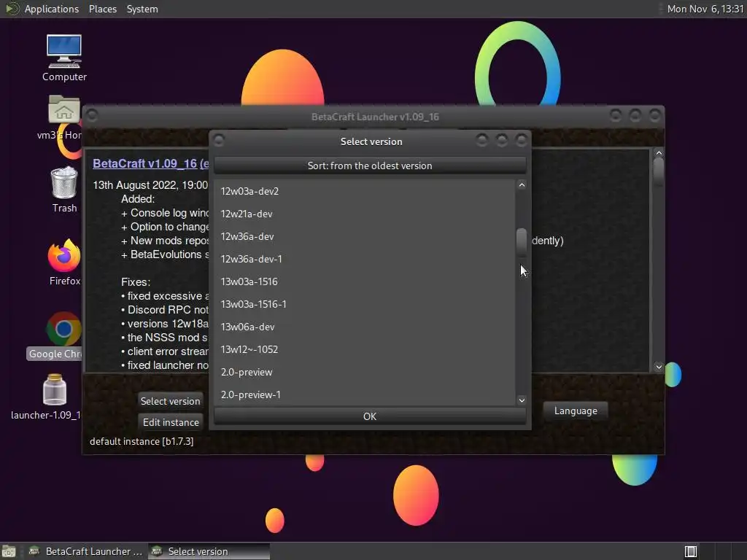Select version 13w12~-1052
This screenshot has width=747, height=560.
(365, 349)
